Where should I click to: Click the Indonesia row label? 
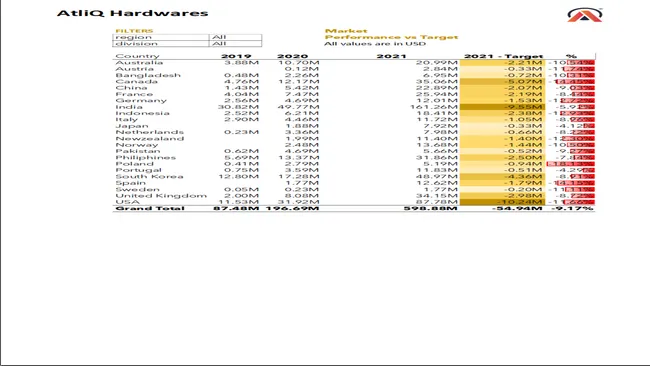coord(142,113)
